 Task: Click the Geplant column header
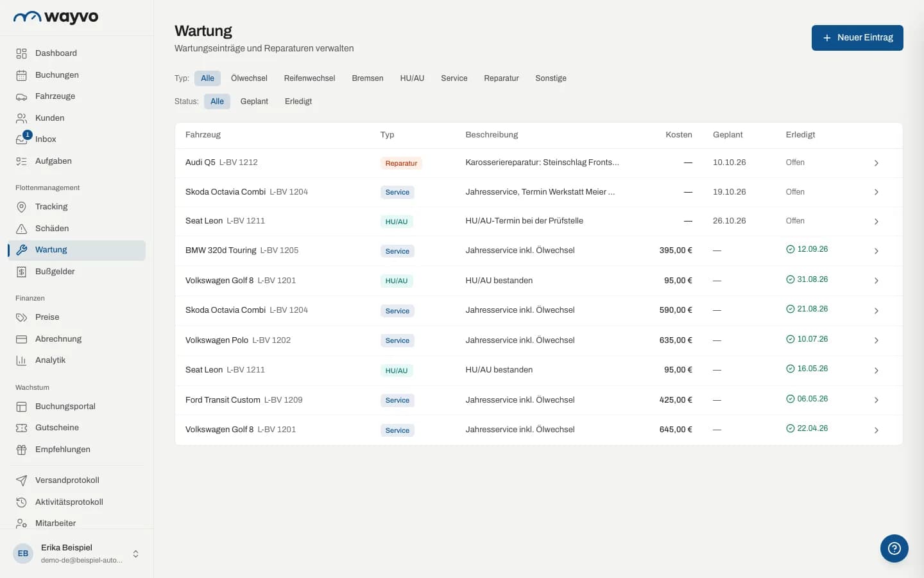point(728,135)
